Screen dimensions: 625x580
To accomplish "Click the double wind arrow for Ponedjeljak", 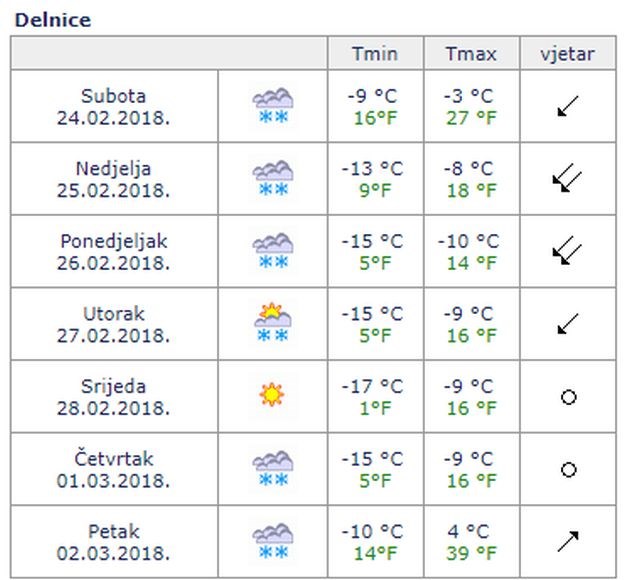I will pyautogui.click(x=567, y=251).
